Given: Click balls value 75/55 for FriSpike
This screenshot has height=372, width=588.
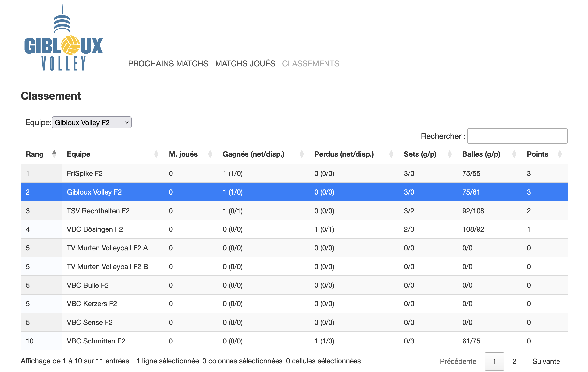Looking at the screenshot, I should pyautogui.click(x=471, y=173).
